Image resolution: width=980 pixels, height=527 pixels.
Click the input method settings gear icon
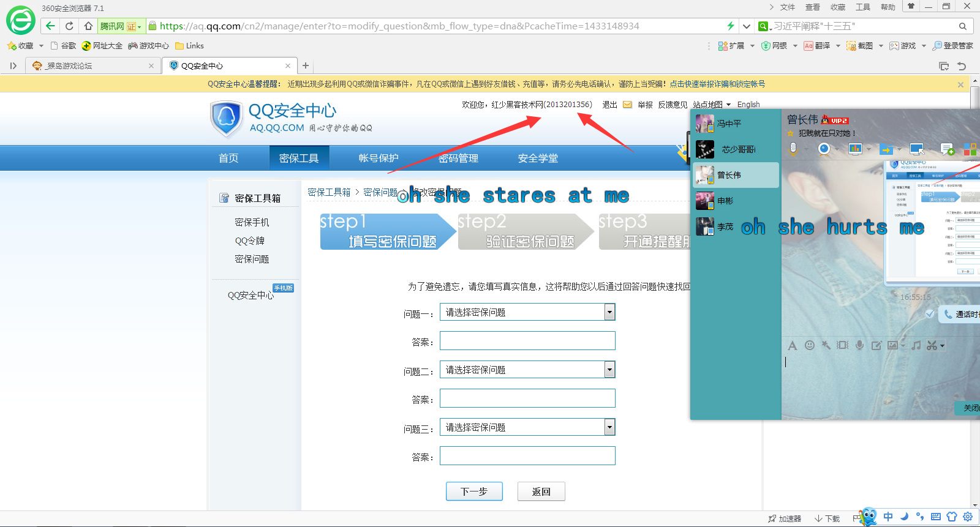968,517
